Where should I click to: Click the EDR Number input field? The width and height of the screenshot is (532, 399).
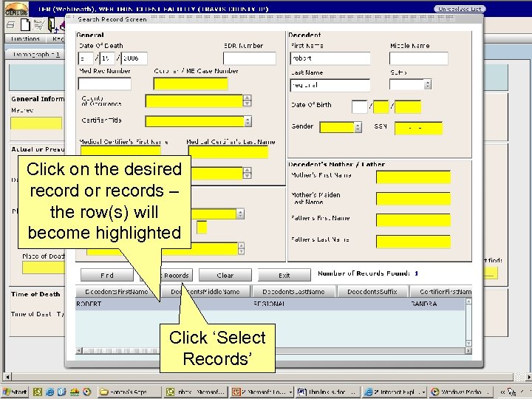(250, 58)
